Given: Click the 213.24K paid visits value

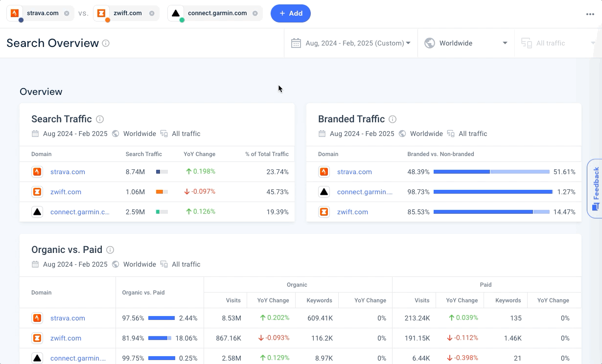Looking at the screenshot, I should tap(417, 318).
